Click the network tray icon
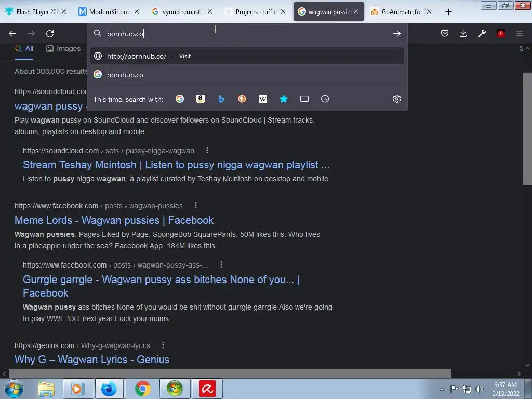 (x=467, y=389)
